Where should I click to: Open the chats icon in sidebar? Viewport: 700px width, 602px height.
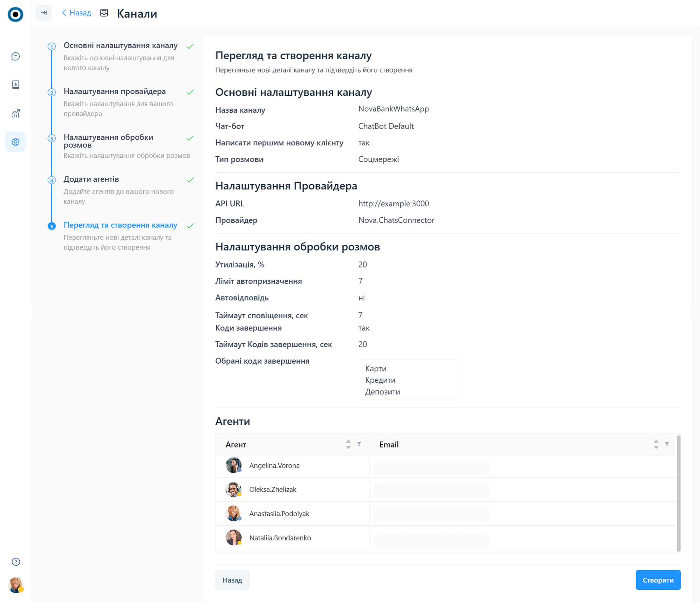[x=15, y=56]
